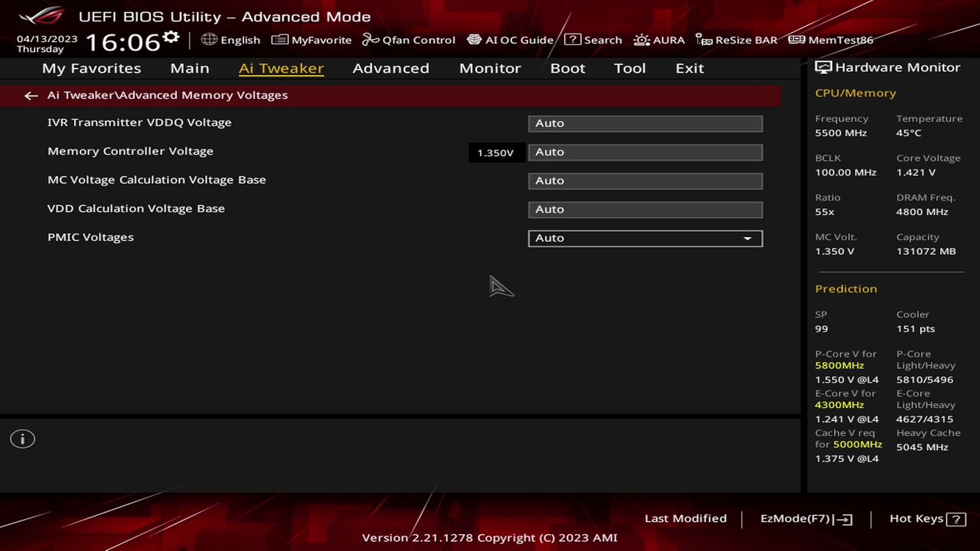This screenshot has width=980, height=551.
Task: Click VDD Calculation Voltage Base field
Action: [x=645, y=210]
